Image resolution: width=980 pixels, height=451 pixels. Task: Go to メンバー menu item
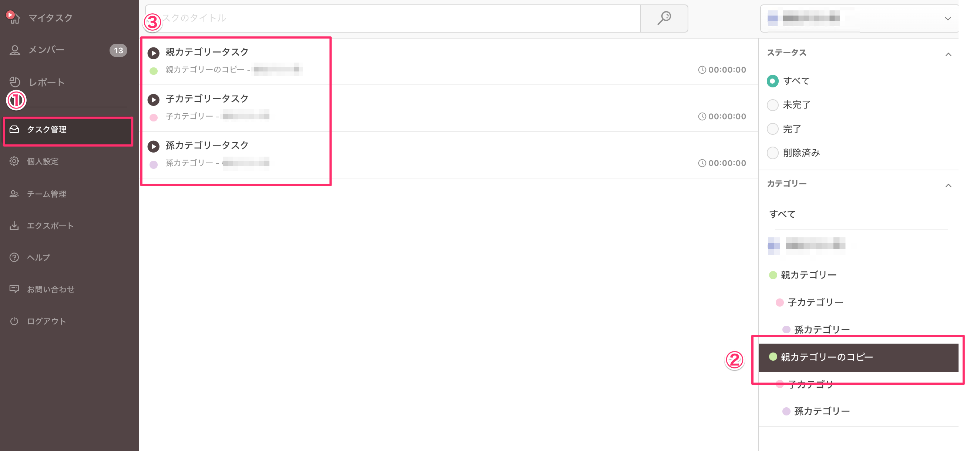(x=46, y=50)
